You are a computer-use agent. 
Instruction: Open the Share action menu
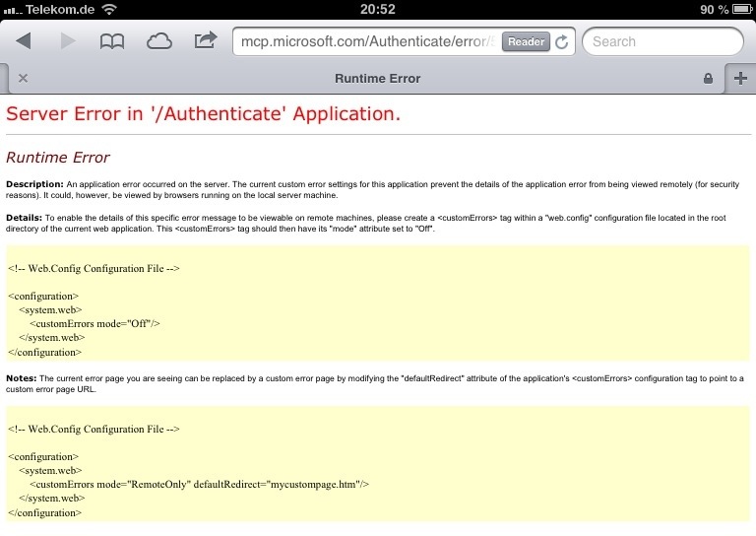(205, 41)
